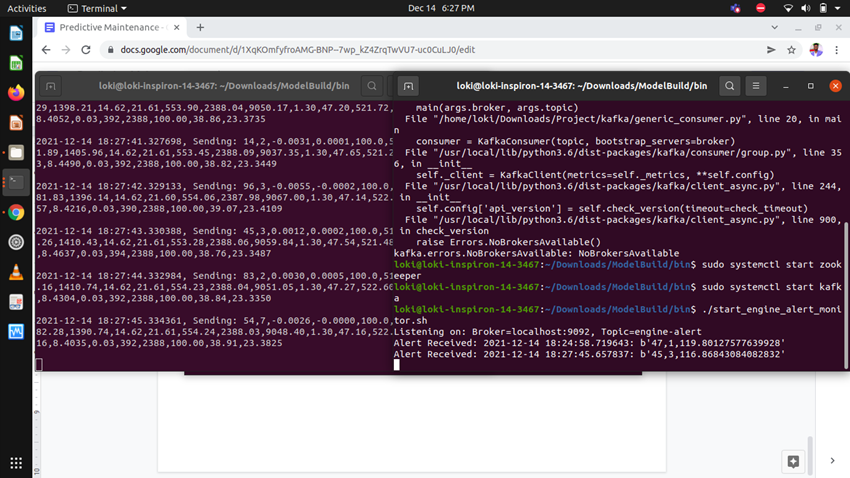850x478 pixels.
Task: Click the Explore button in Google Docs
Action: click(x=793, y=461)
